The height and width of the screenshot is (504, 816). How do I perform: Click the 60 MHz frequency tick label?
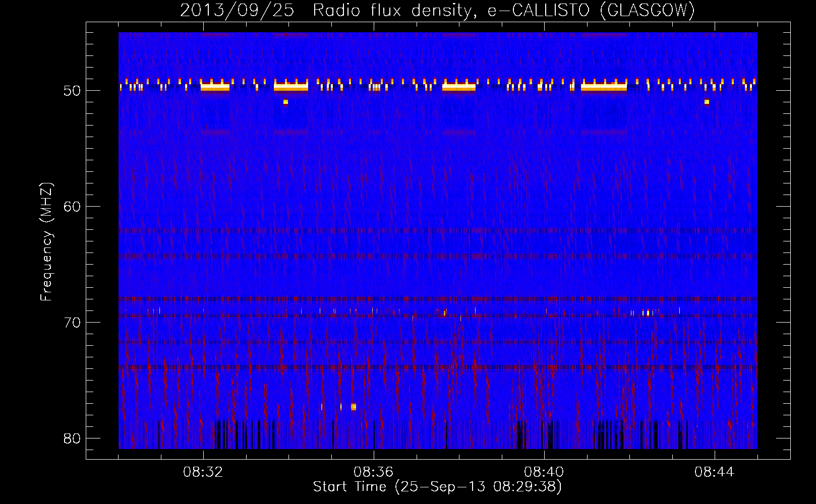72,207
